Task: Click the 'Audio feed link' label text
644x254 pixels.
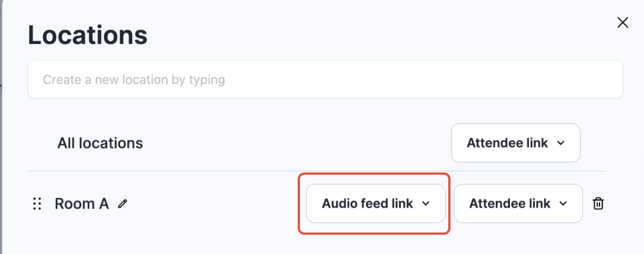Action: [x=367, y=204]
